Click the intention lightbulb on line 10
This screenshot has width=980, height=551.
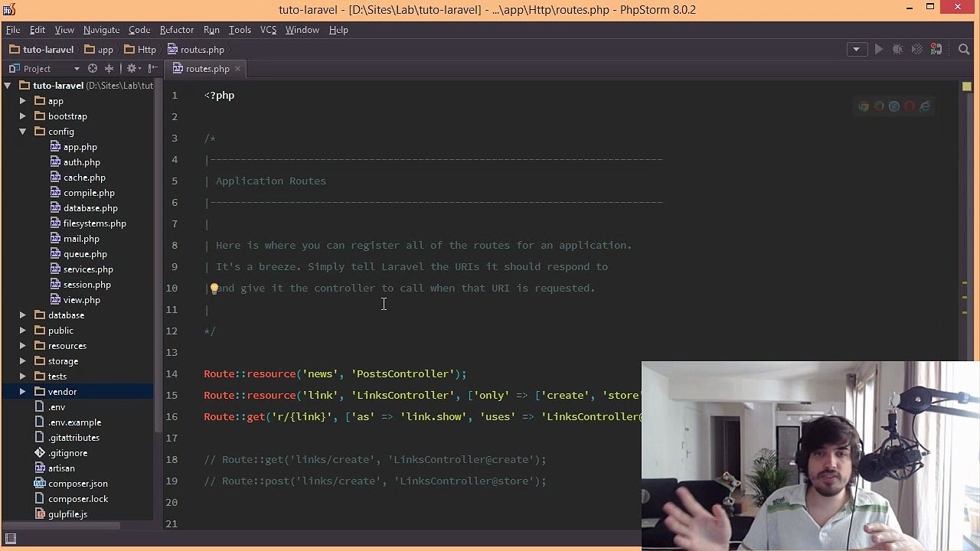click(x=214, y=289)
